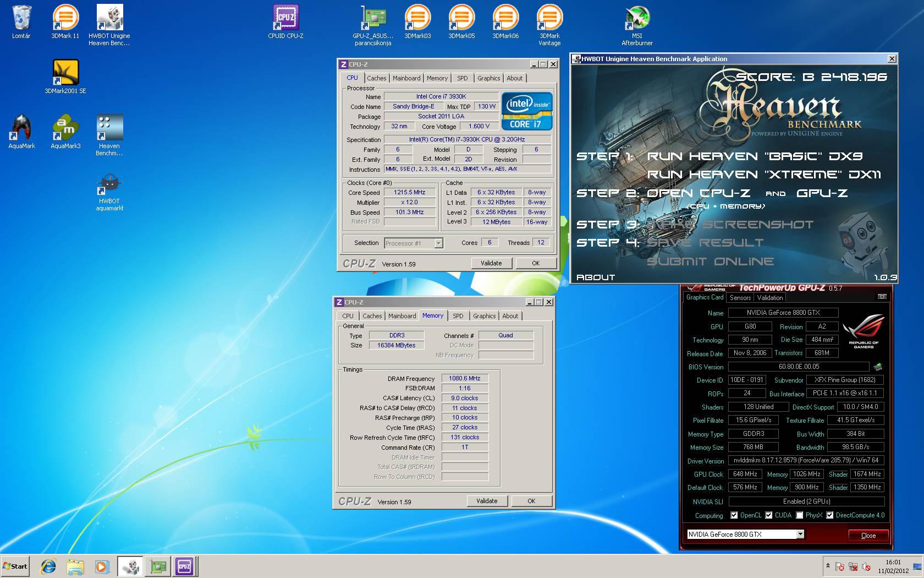Toggle the DirectCompute 4.0 checkbox

829,515
